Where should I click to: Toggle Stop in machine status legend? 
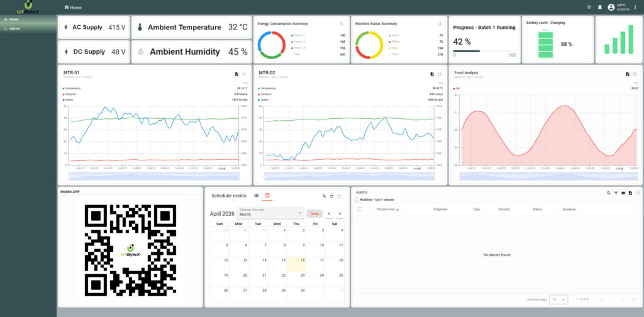point(393,48)
